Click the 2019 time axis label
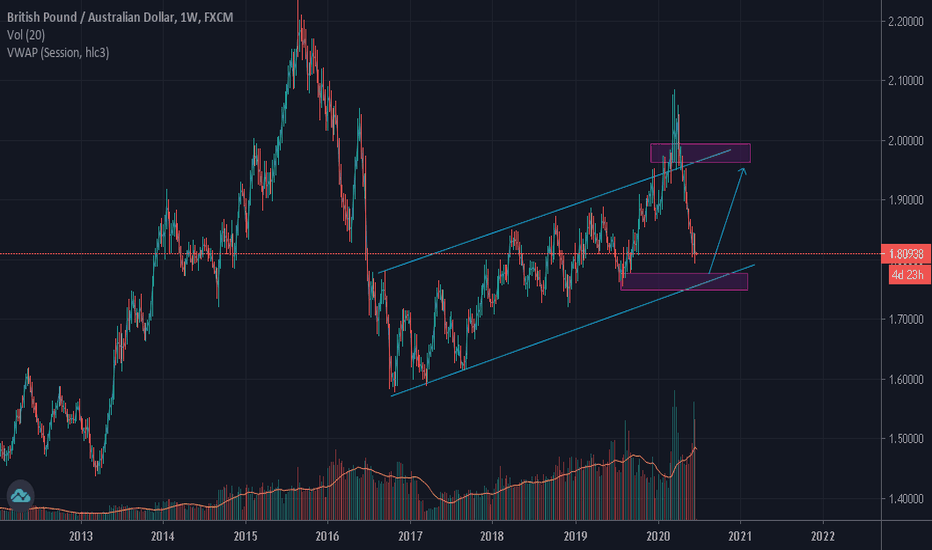The height and width of the screenshot is (550, 932). point(575,536)
